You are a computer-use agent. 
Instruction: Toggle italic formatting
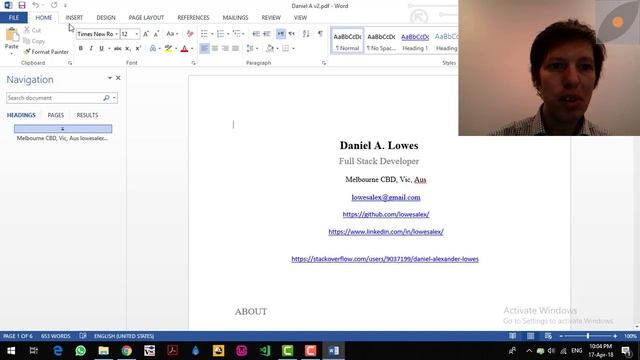[91, 49]
